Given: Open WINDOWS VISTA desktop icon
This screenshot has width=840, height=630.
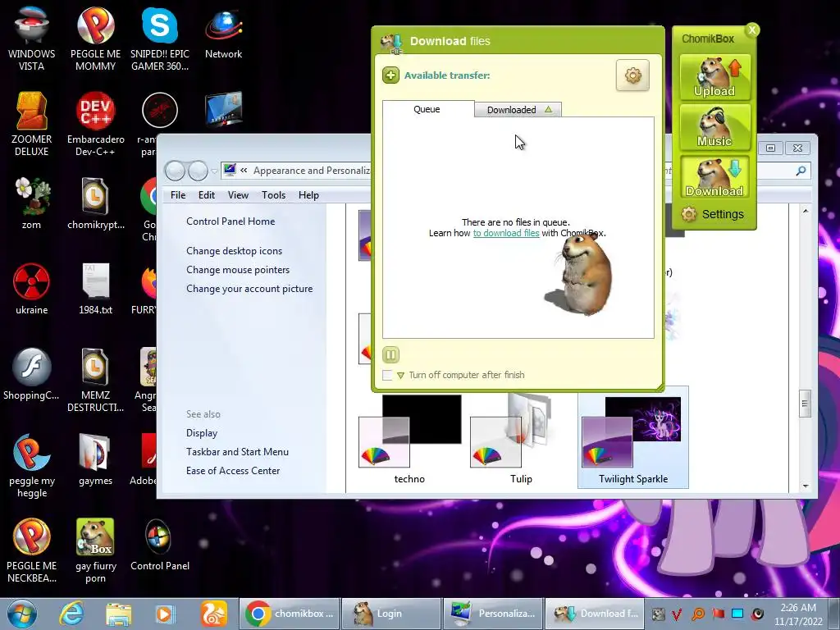Looking at the screenshot, I should point(32,38).
